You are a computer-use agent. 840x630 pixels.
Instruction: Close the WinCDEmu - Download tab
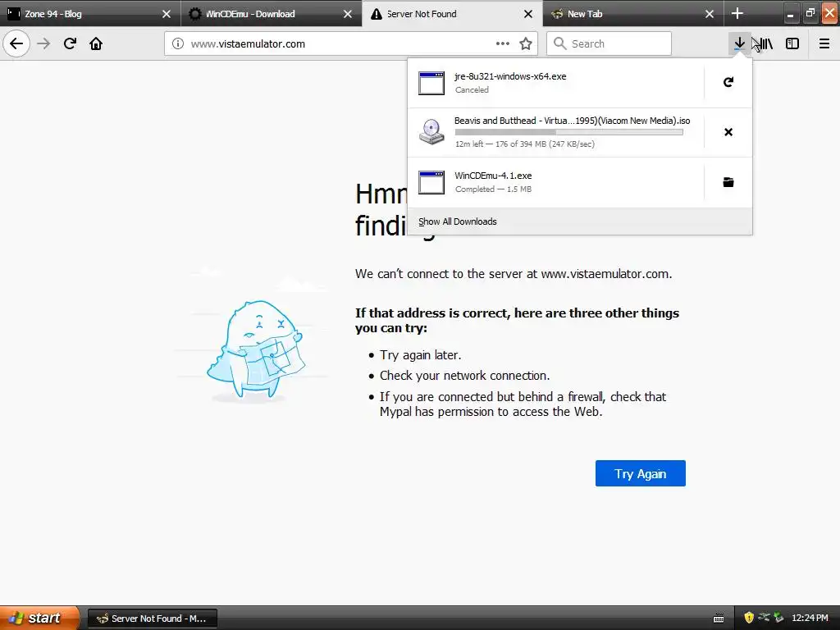(348, 14)
